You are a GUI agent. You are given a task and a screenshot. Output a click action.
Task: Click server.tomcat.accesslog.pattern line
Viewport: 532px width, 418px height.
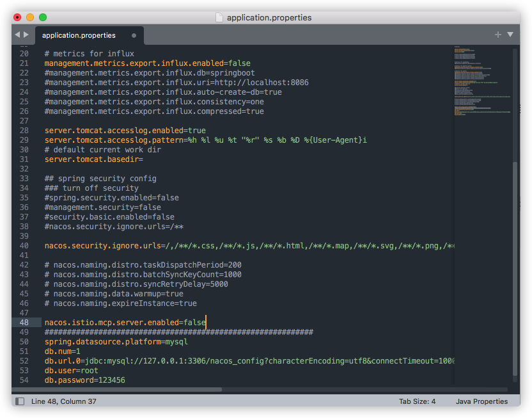click(x=206, y=140)
